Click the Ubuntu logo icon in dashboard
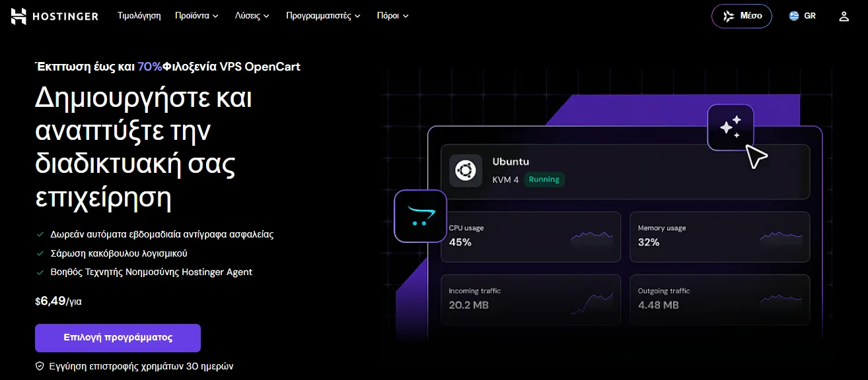This screenshot has width=868, height=380. (x=466, y=171)
